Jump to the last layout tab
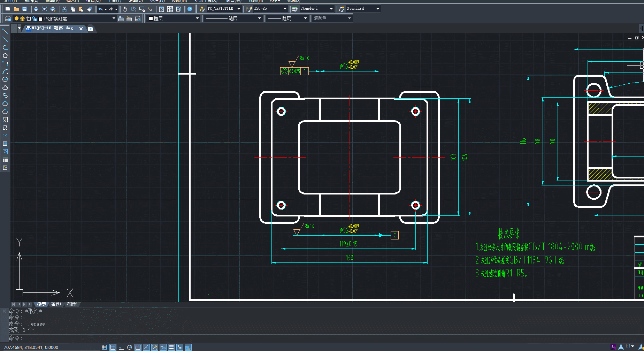Viewport: 644px width, 351px height. click(x=30, y=304)
